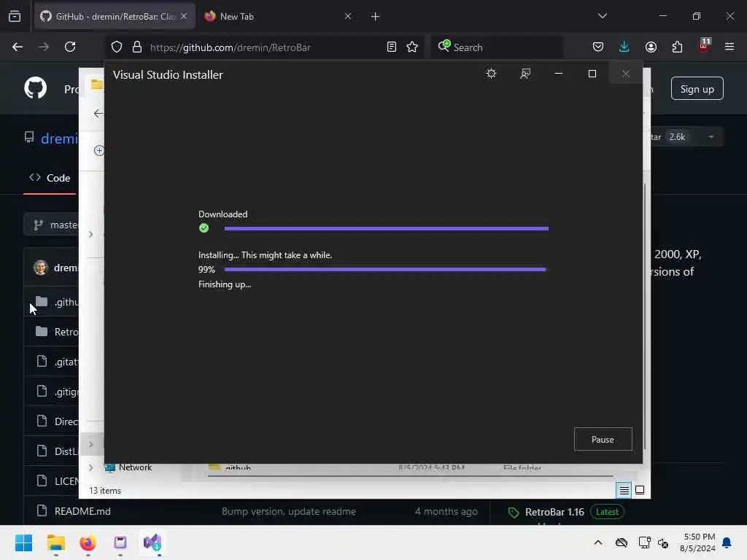This screenshot has width=747, height=560.
Task: Toggle Firefox reader view icon
Action: click(x=392, y=47)
